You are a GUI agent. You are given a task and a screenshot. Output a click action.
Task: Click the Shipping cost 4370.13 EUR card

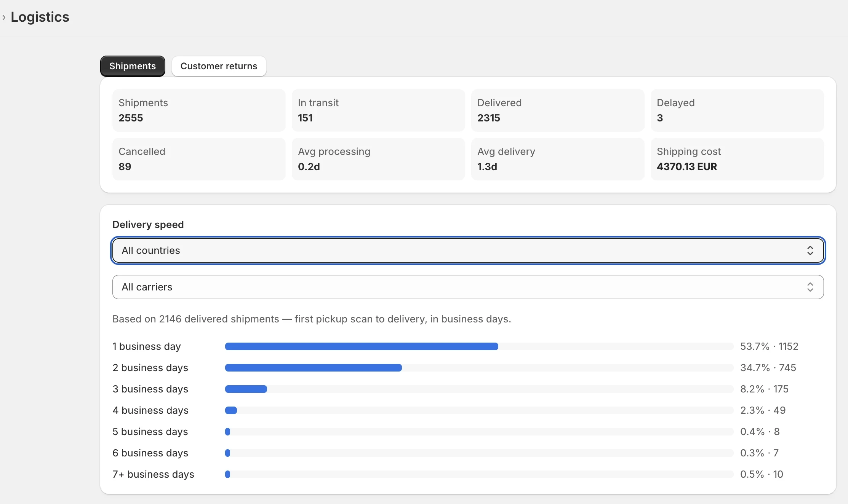737,159
